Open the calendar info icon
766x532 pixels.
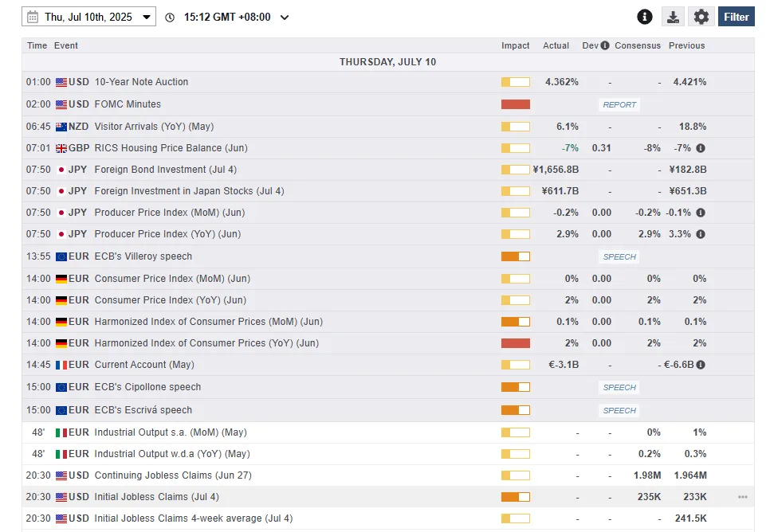click(x=644, y=17)
